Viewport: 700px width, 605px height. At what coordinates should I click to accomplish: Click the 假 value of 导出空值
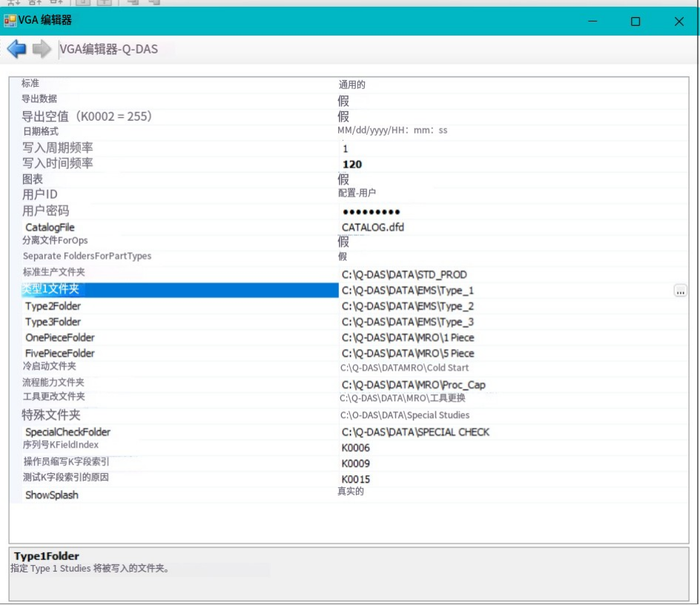click(x=343, y=116)
